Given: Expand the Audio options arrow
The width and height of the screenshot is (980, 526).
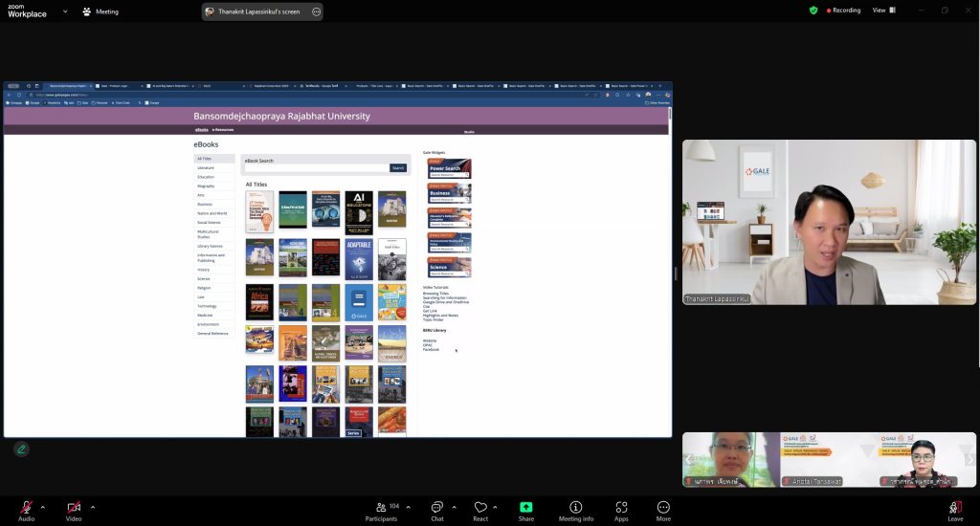Looking at the screenshot, I should (42, 507).
